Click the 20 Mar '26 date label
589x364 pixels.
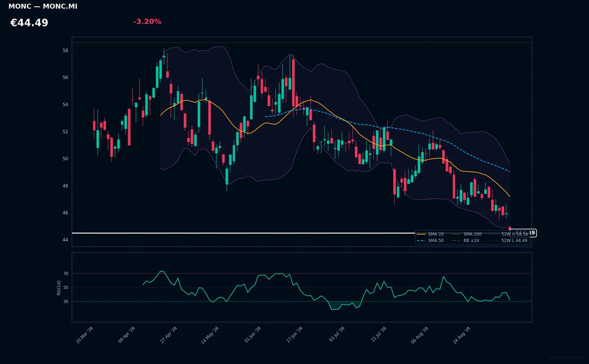pyautogui.click(x=84, y=335)
